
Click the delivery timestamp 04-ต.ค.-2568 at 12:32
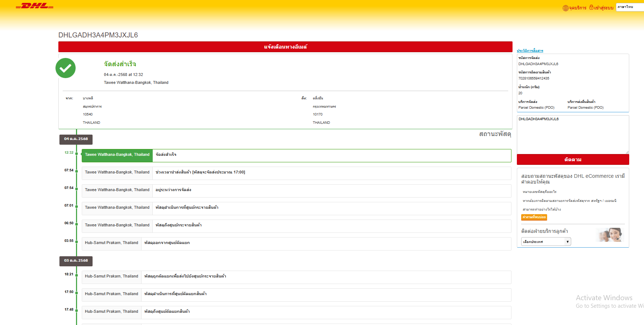[124, 75]
